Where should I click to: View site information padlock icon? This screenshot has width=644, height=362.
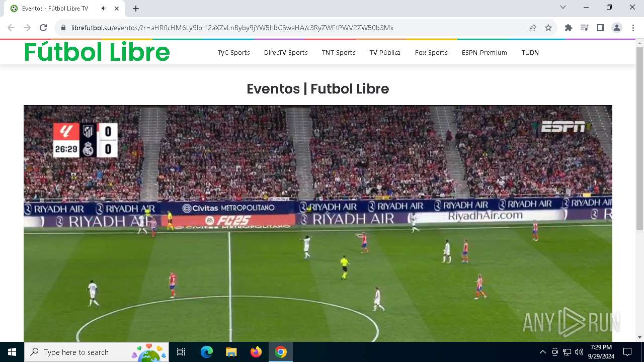[x=63, y=28]
